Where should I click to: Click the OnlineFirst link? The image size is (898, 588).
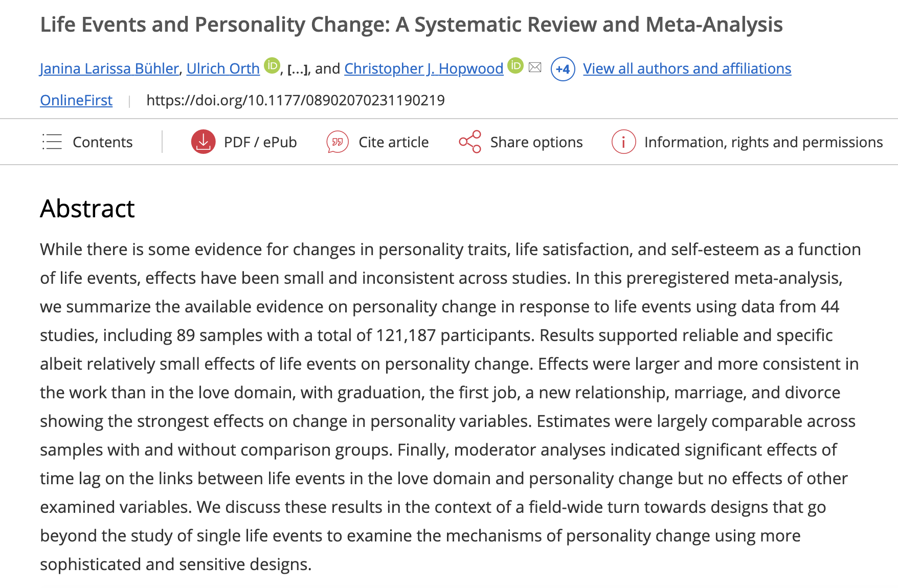click(x=76, y=100)
